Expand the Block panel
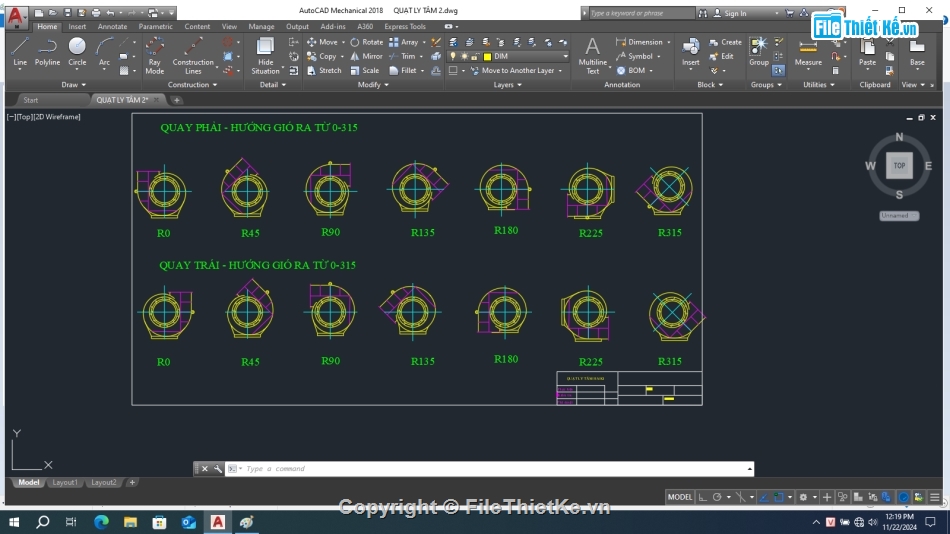This screenshot has width=950, height=534. [710, 85]
